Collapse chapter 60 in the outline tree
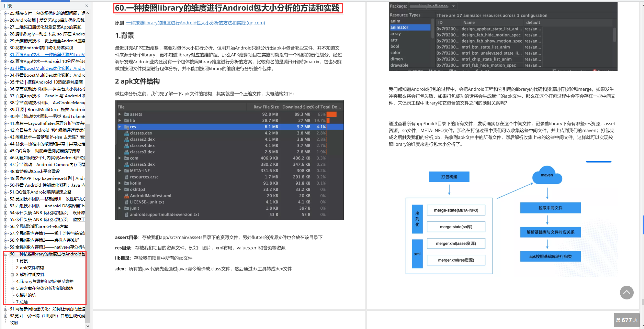The height and width of the screenshot is (329, 644). tap(6, 254)
